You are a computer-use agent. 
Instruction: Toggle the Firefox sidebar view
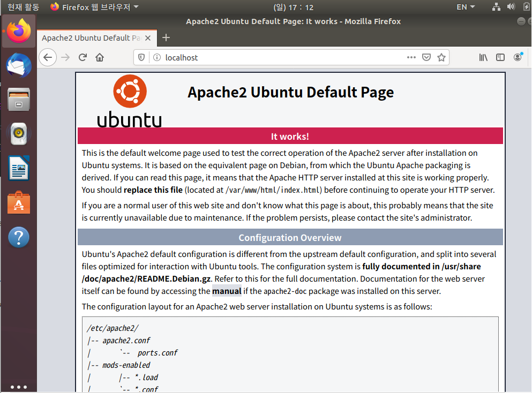500,57
